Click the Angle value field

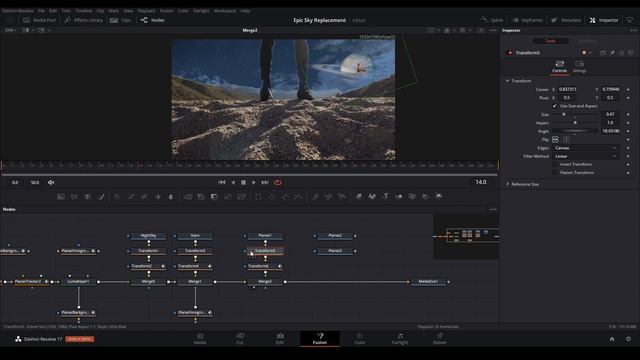pyautogui.click(x=611, y=131)
